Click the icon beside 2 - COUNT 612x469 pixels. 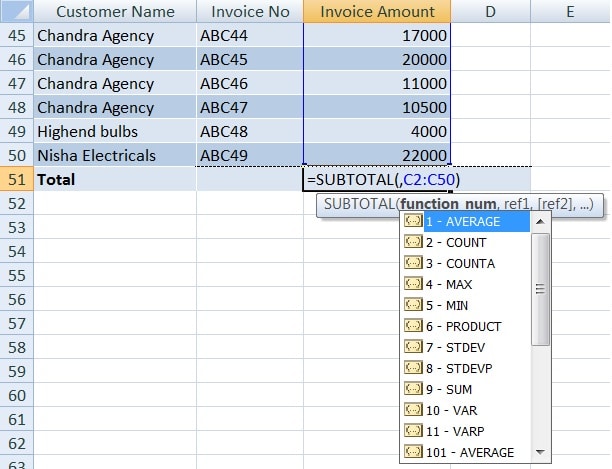click(413, 242)
